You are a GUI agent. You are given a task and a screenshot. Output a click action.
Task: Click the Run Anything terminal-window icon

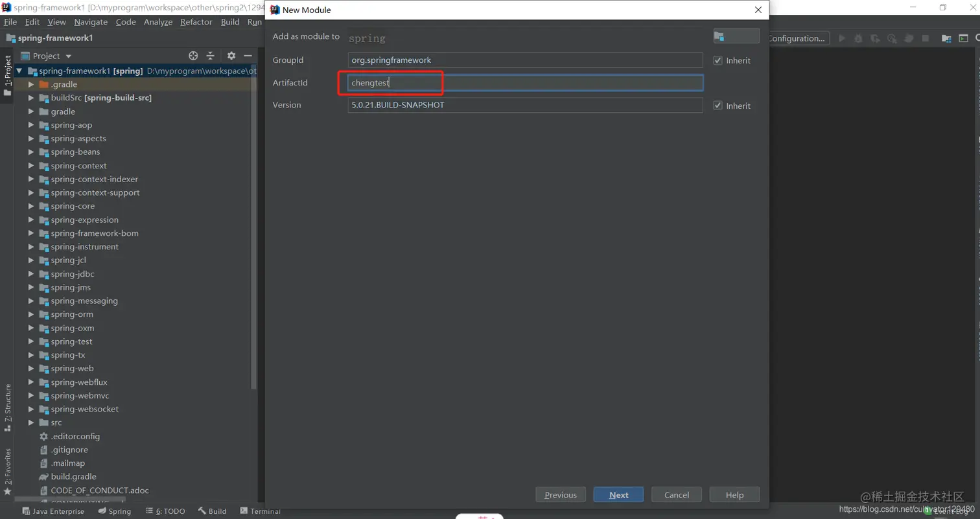(x=963, y=38)
